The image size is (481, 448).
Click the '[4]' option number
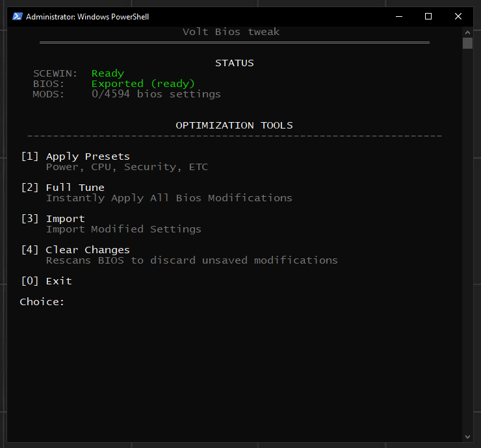pos(30,250)
